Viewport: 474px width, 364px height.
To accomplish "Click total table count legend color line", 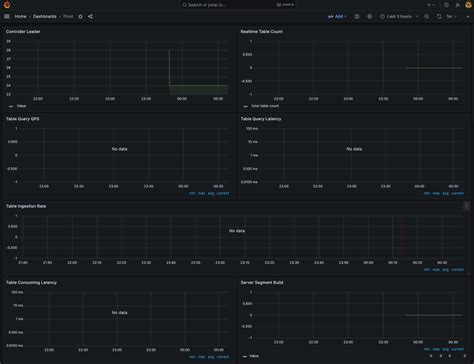I will (246, 106).
